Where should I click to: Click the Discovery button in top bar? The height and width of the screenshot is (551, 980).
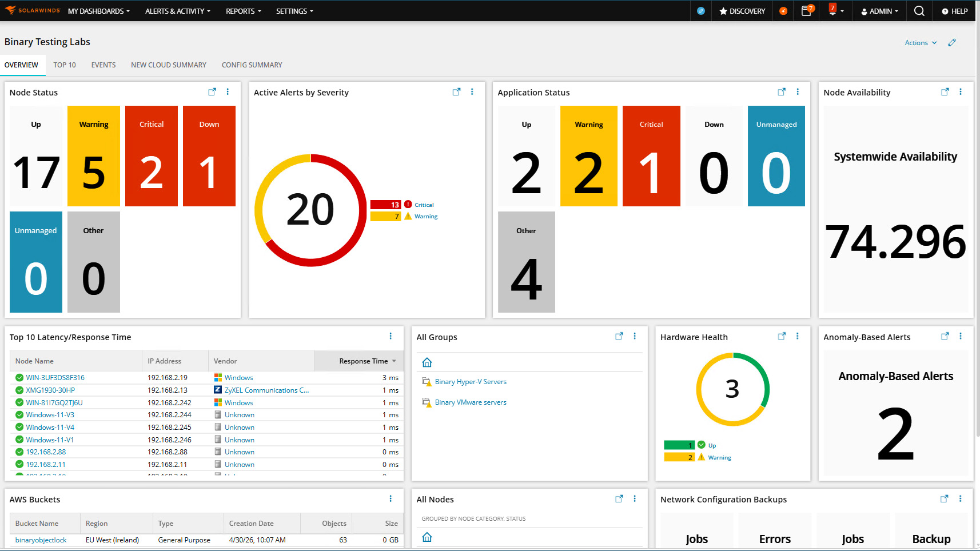(x=742, y=11)
